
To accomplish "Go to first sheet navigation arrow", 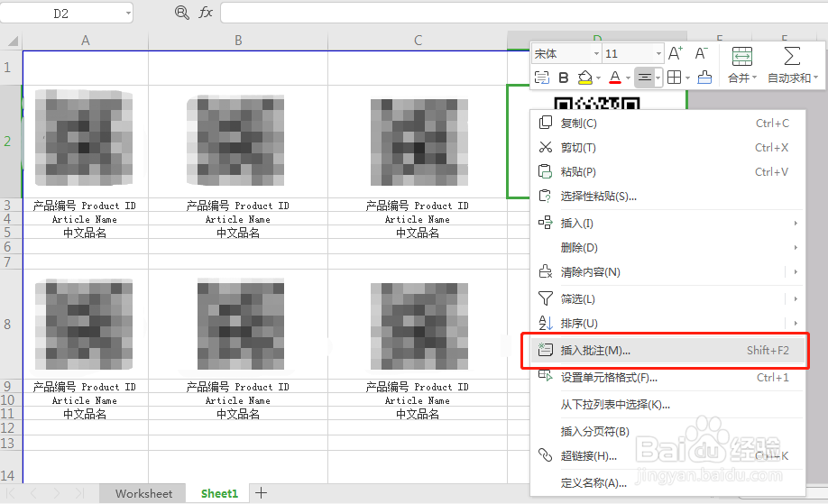I will click(11, 493).
